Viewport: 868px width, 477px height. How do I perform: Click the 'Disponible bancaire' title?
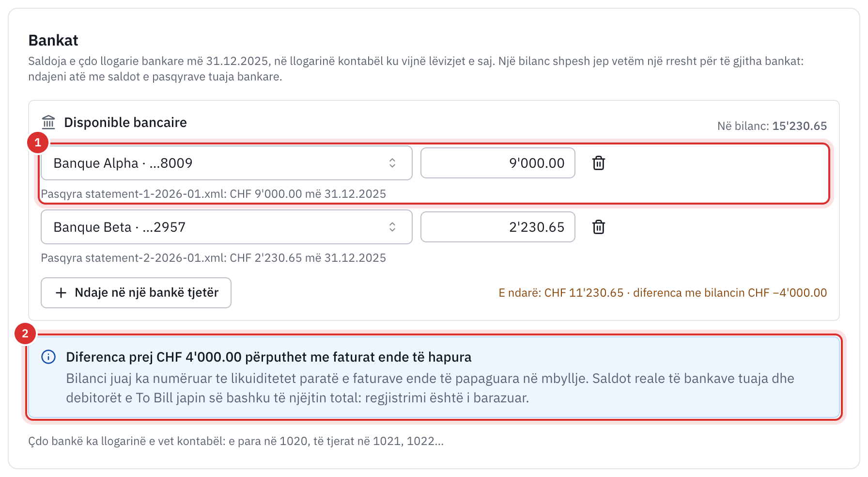point(125,122)
